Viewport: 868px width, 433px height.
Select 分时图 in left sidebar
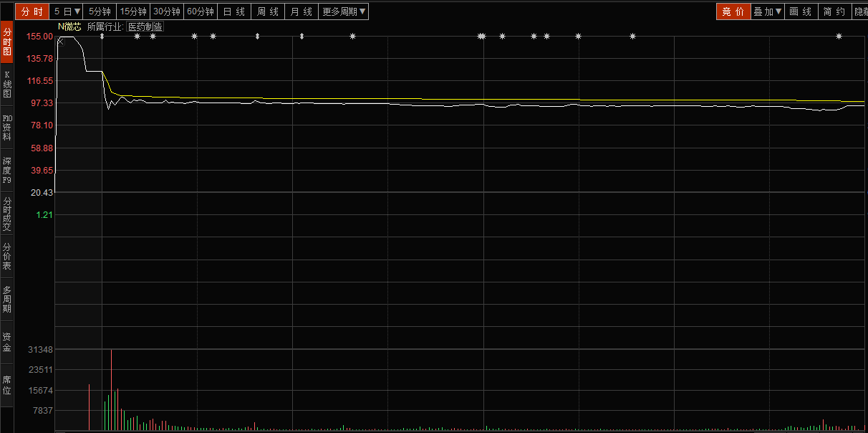[x=6, y=42]
